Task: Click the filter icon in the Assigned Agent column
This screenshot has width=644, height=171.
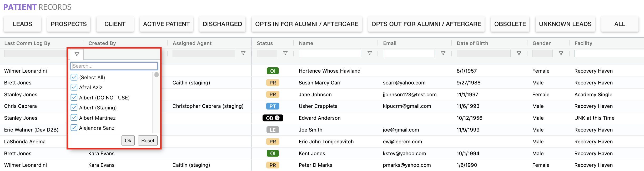Action: (243, 53)
